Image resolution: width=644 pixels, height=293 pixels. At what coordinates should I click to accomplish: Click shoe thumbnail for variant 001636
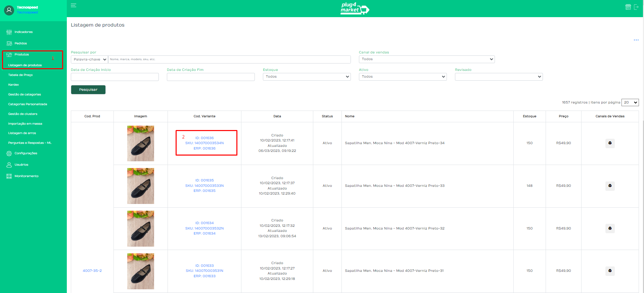tap(141, 143)
